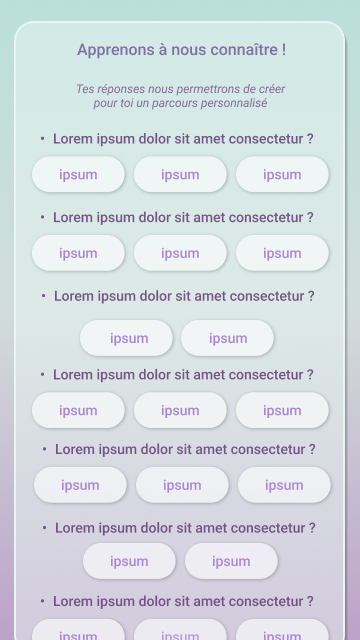Select first ipsum answer for question one

tap(78, 174)
